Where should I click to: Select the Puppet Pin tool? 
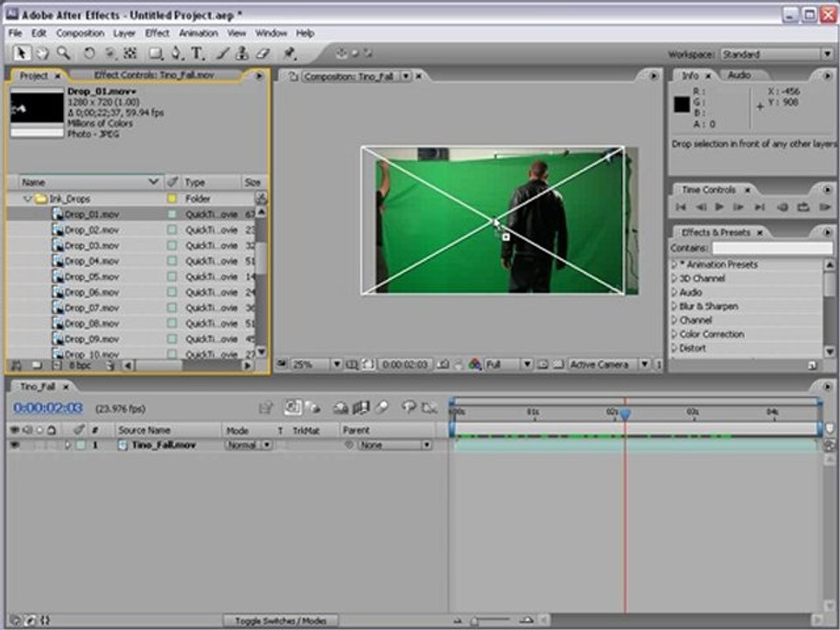[x=290, y=53]
